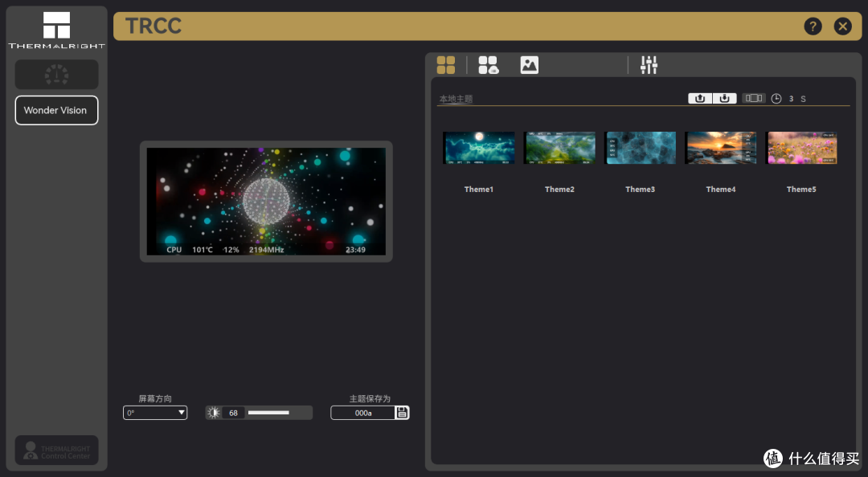Select the Theme1 moon clouds thumbnail

[479, 148]
